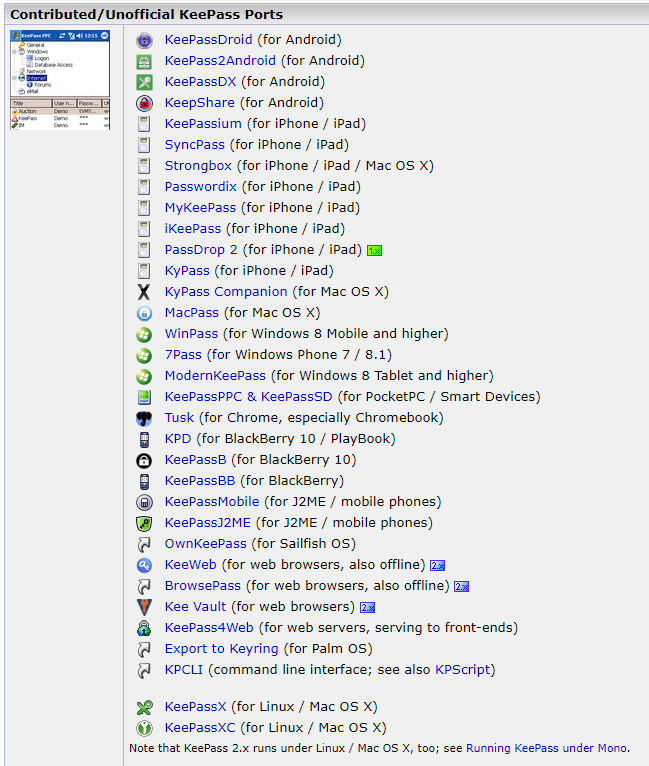Click the green 1.x badge beside PassDrop 2
The width and height of the screenshot is (649, 766).
[x=375, y=251]
